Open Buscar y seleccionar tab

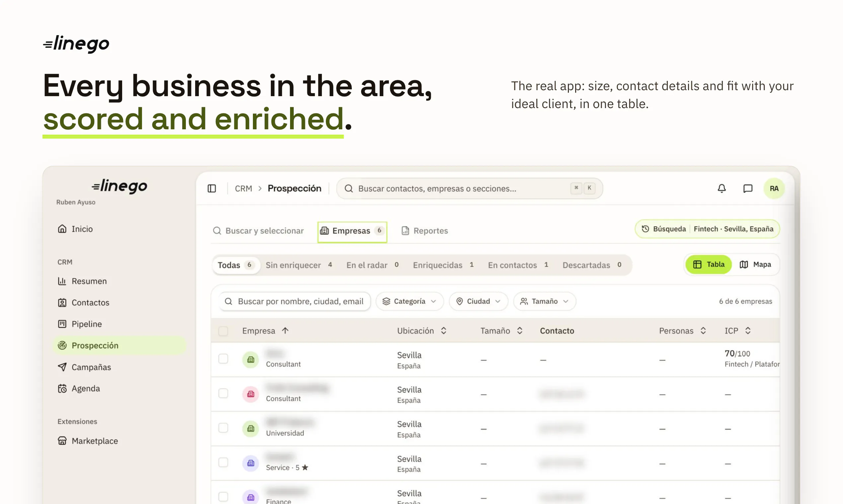pos(258,231)
